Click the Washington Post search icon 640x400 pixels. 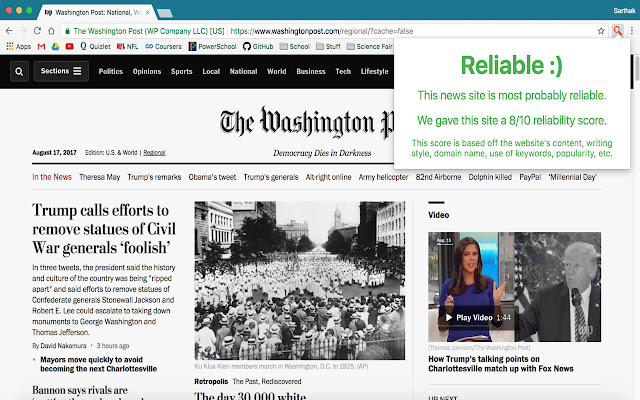[x=19, y=71]
